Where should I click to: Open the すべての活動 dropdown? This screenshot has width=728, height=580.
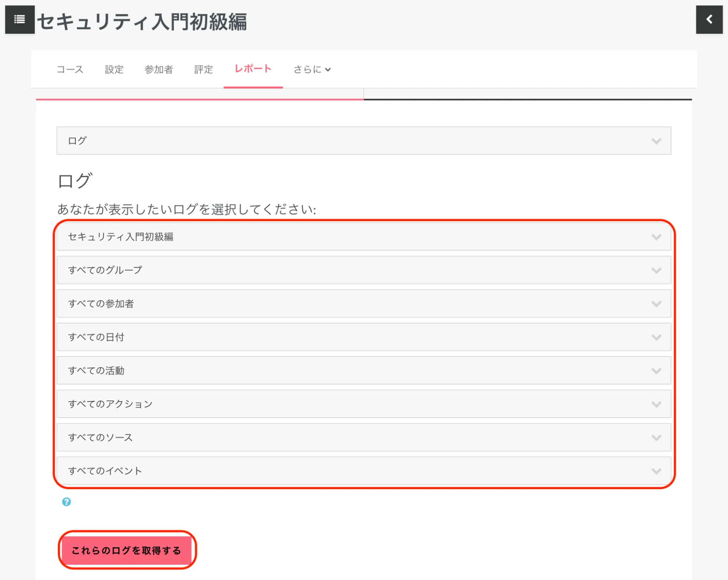pyautogui.click(x=363, y=371)
